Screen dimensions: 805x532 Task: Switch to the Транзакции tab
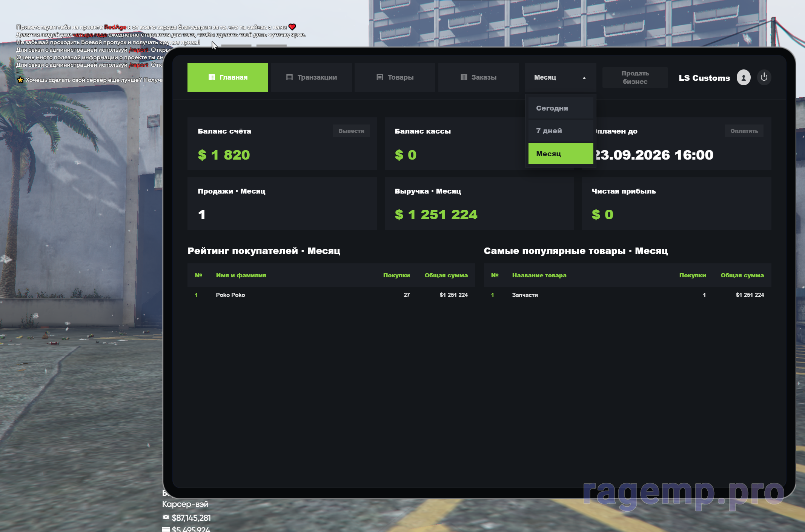coord(311,77)
